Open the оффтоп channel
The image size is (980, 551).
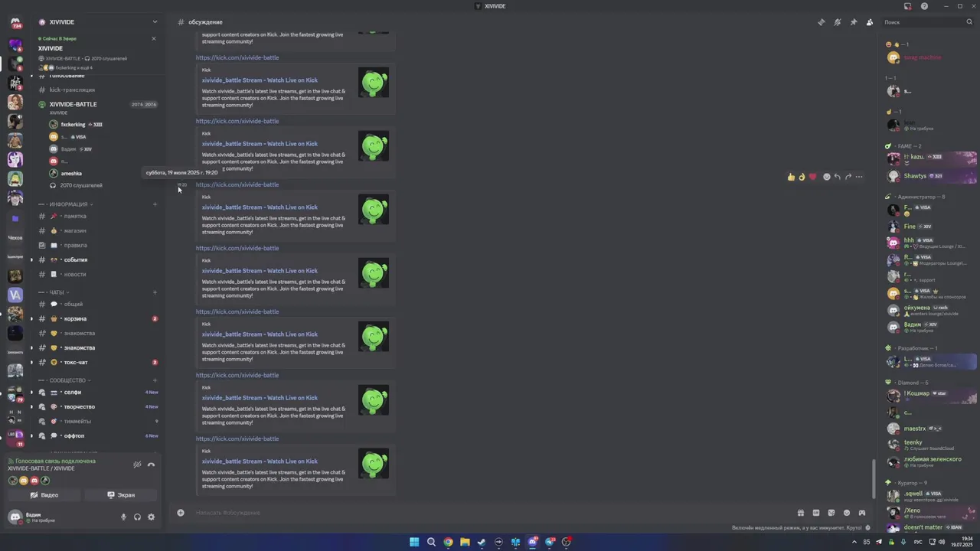coord(98,435)
